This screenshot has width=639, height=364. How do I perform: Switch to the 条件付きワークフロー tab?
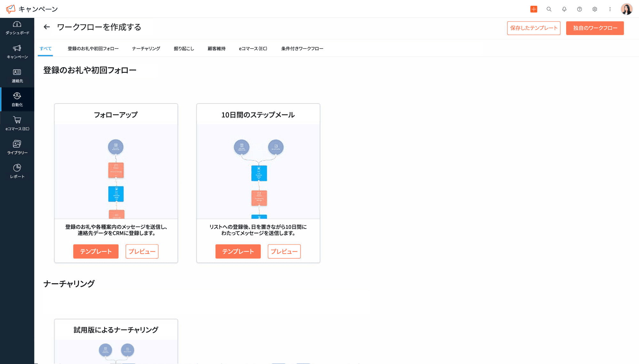pyautogui.click(x=302, y=49)
